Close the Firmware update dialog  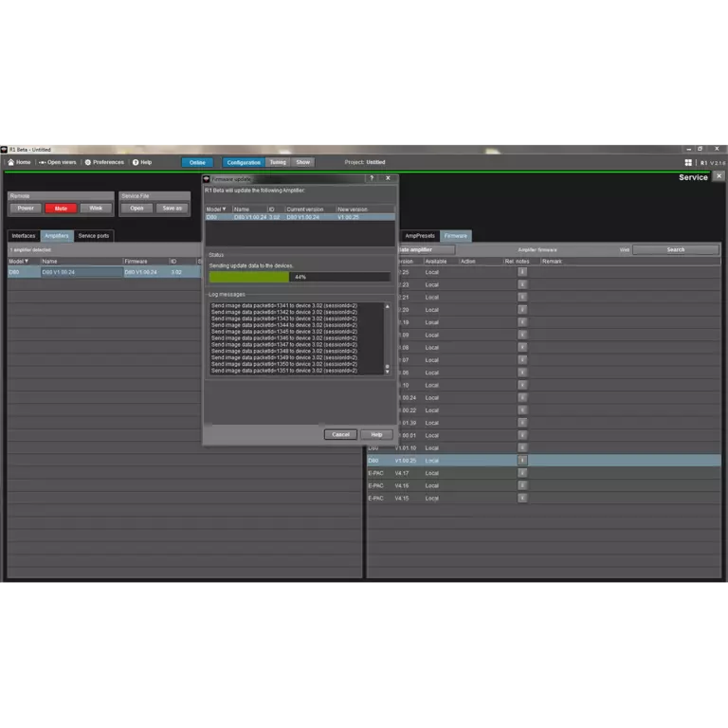388,178
